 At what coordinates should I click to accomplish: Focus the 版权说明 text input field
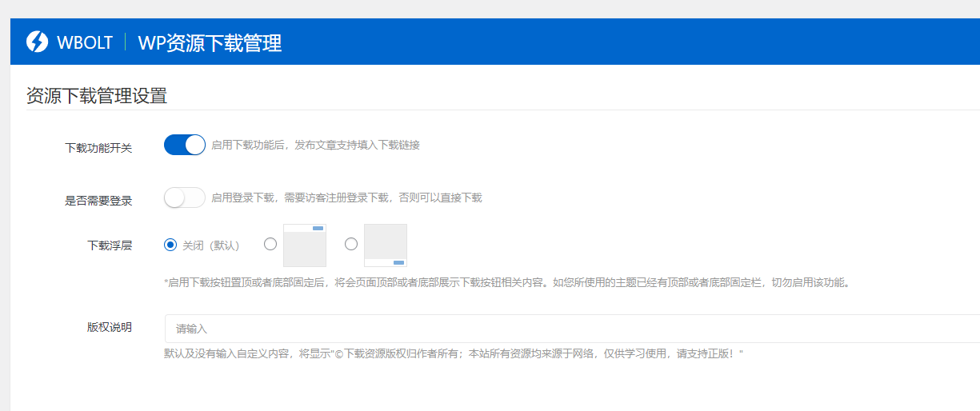click(x=560, y=329)
